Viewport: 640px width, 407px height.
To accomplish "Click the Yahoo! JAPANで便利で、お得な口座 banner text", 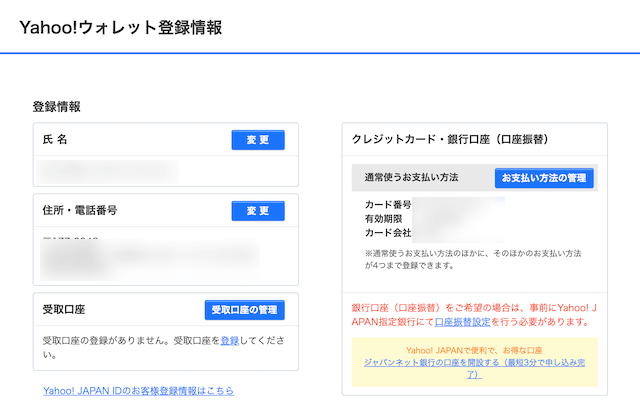I will [x=474, y=352].
